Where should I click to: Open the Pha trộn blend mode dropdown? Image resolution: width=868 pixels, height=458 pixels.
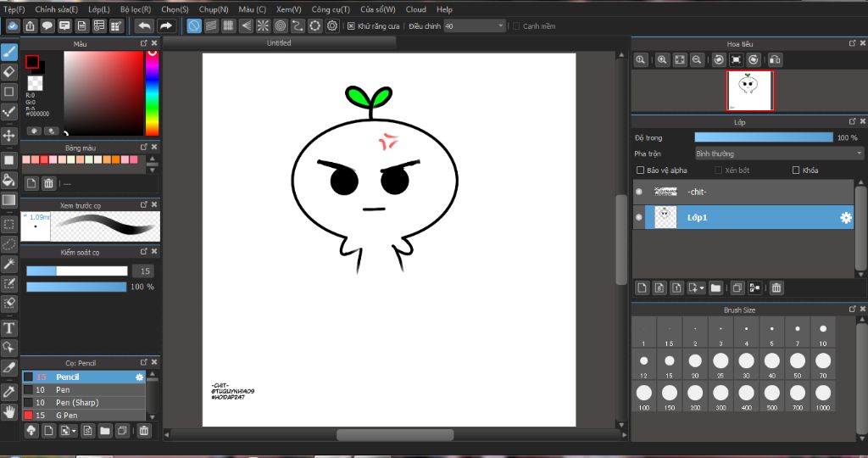point(778,154)
